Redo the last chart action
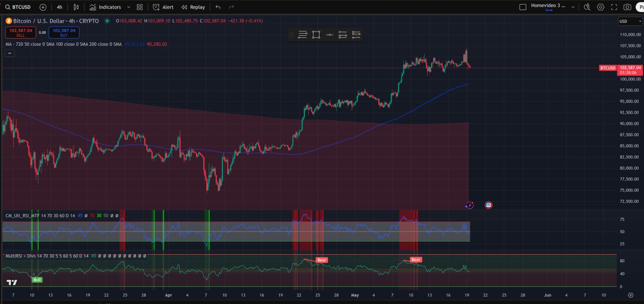The height and width of the screenshot is (304, 644). (231, 7)
